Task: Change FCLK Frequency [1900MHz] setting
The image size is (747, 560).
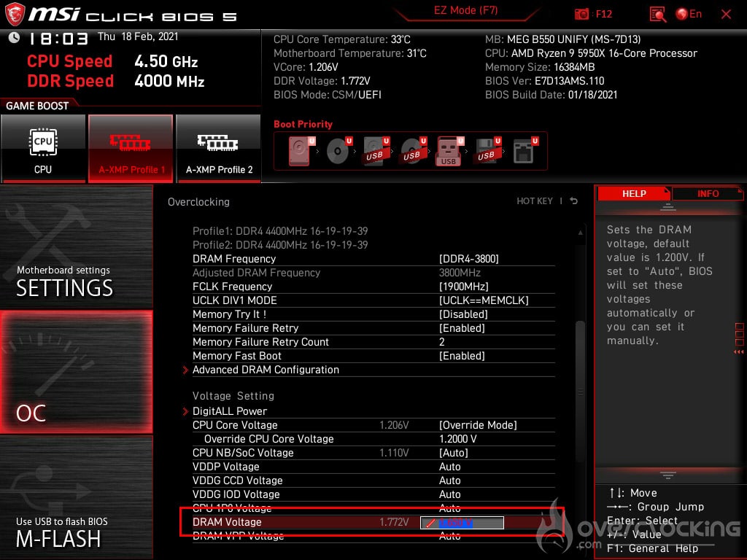Action: tap(373, 286)
